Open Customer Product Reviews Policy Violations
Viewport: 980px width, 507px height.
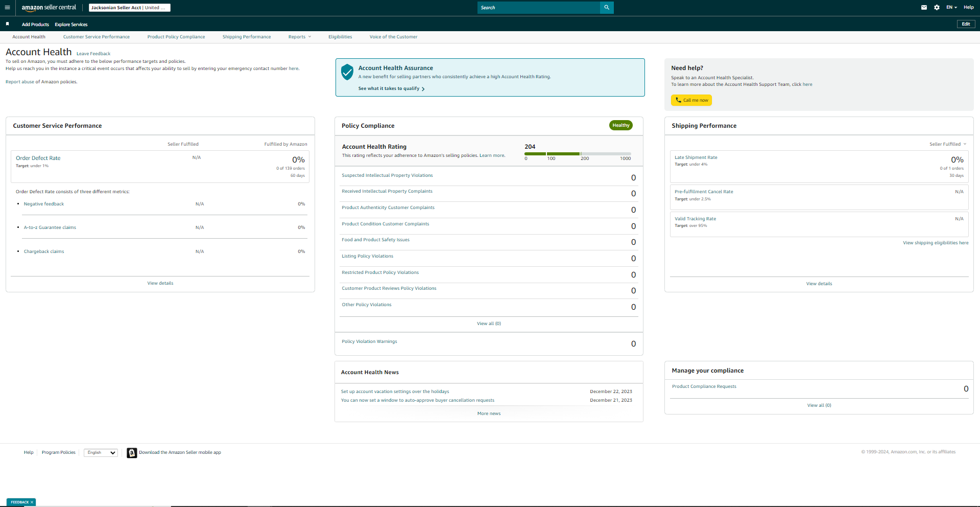coord(389,288)
